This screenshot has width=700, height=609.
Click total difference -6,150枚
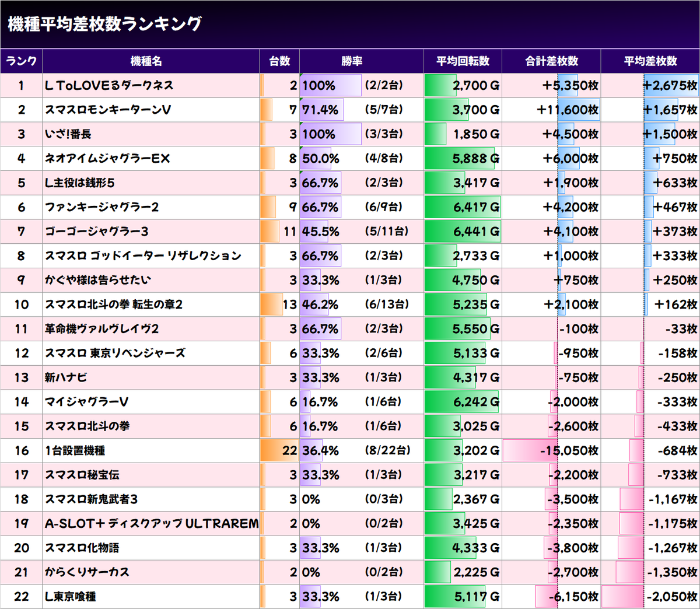click(x=574, y=597)
